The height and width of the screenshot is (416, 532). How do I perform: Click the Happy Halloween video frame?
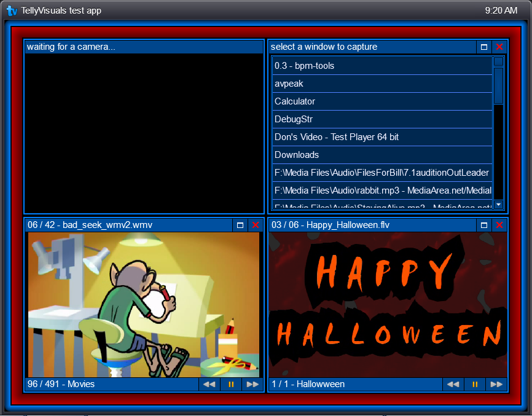coord(388,305)
